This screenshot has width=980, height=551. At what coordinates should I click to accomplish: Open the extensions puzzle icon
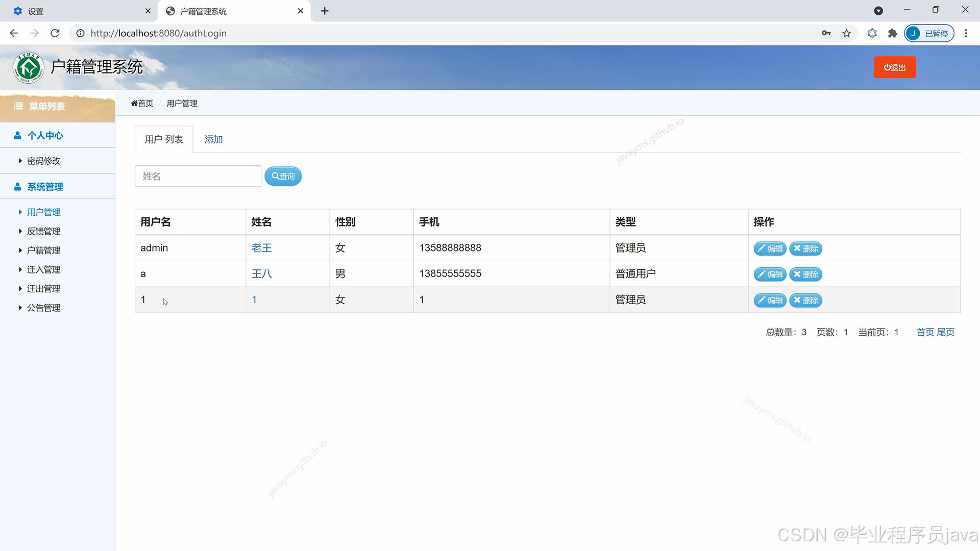(x=893, y=33)
